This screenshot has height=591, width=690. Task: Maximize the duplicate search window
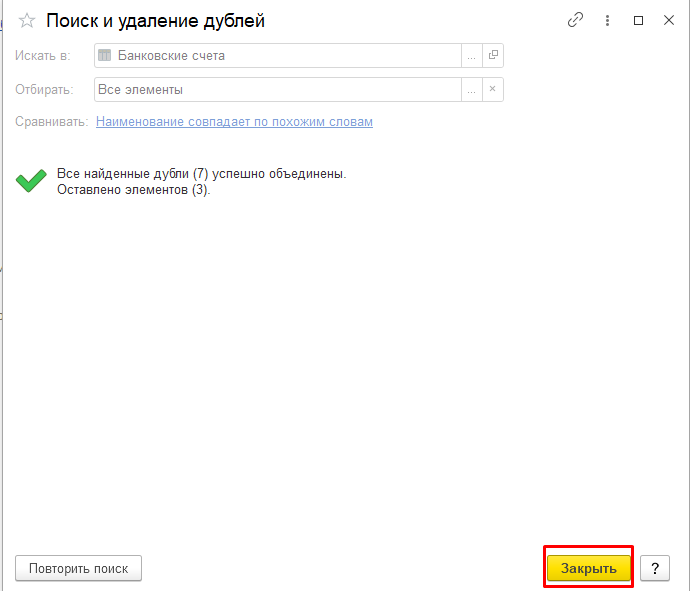point(639,20)
